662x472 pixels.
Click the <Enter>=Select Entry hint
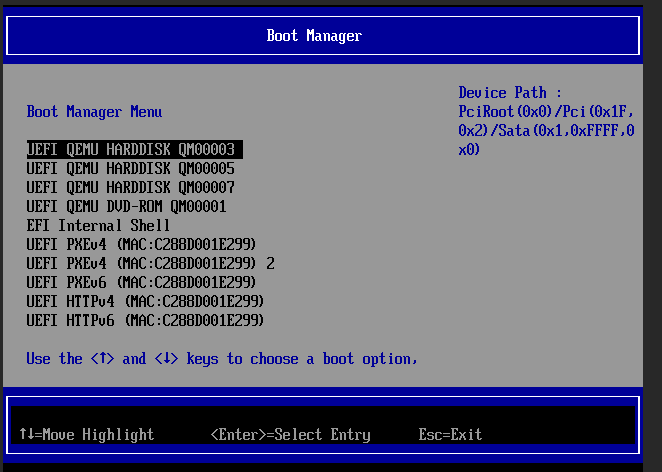(290, 434)
